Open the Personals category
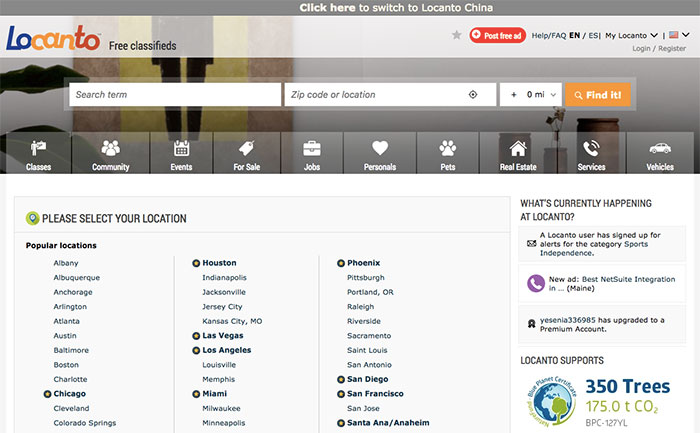This screenshot has height=433, width=700. 380,153
